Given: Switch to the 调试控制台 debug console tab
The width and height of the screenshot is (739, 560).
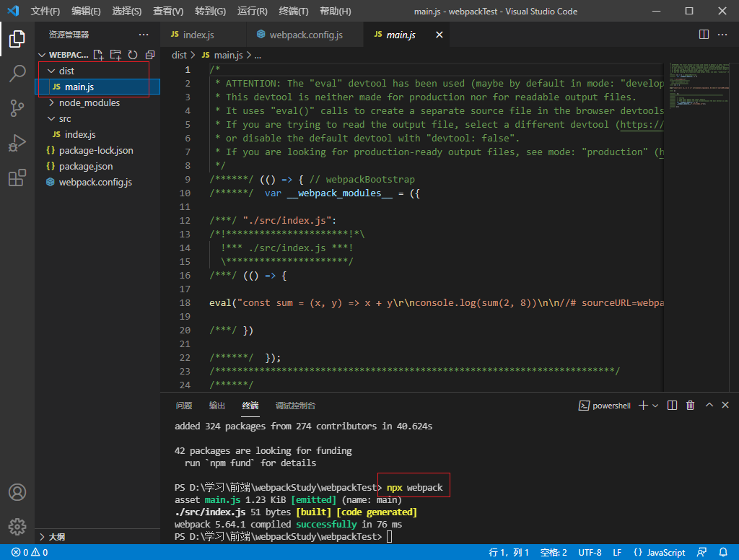Looking at the screenshot, I should pyautogui.click(x=295, y=406).
